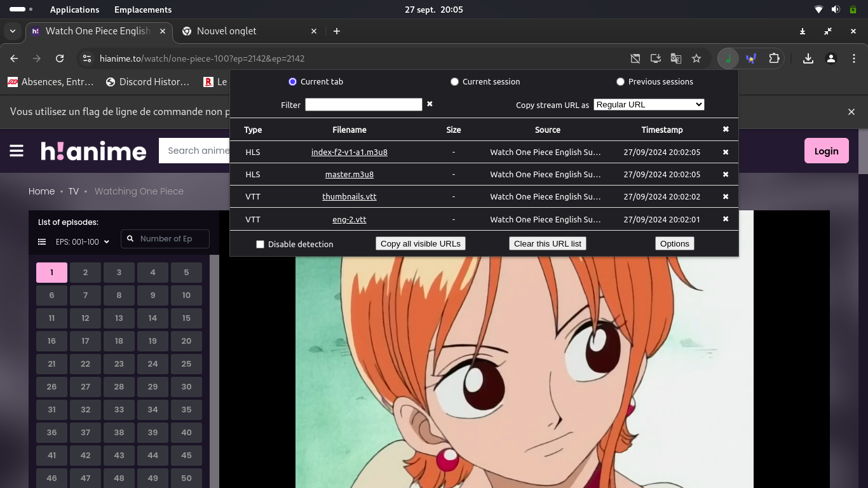Clear the filter with the x icon
Image resolution: width=868 pixels, height=488 pixels.
coord(430,104)
